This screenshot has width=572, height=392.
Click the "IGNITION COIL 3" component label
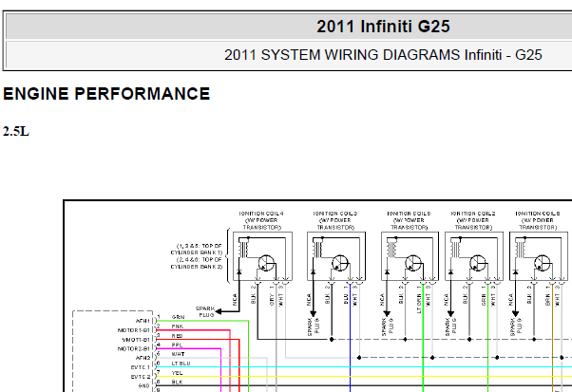coord(335,214)
